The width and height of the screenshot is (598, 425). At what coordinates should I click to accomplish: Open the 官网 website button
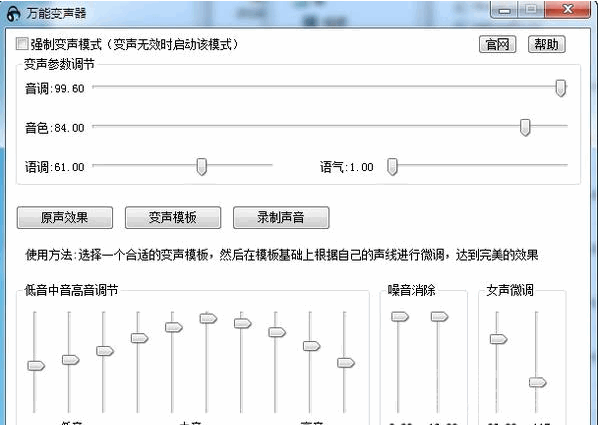coord(497,44)
